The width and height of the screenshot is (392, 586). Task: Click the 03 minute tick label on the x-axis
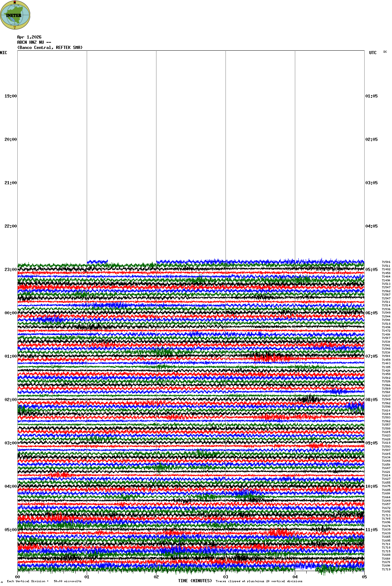(225, 577)
